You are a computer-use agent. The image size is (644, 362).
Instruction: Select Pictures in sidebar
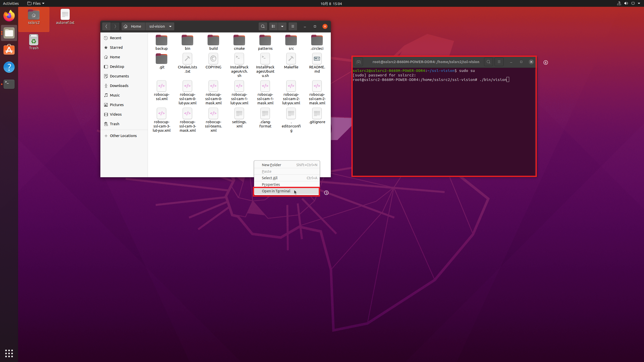124,105
